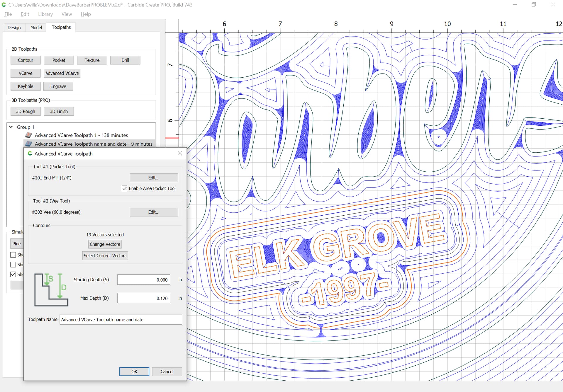Screen dimensions: 563x392
Task: Open the Model tab
Action: pos(36,27)
